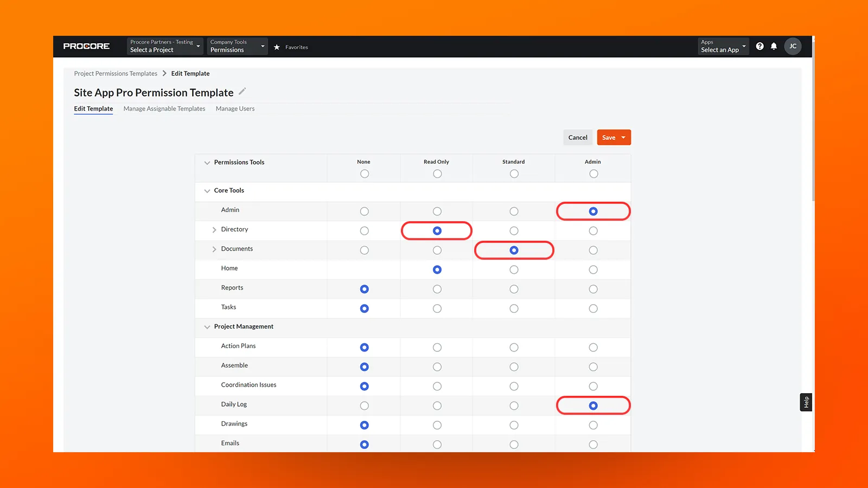Set Daily Log permission to None

[x=364, y=405]
